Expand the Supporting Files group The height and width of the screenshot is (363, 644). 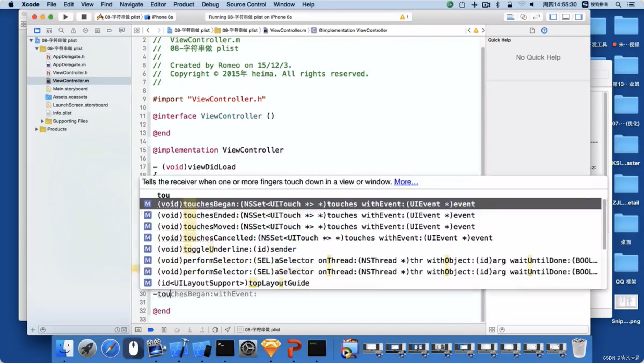(x=42, y=121)
